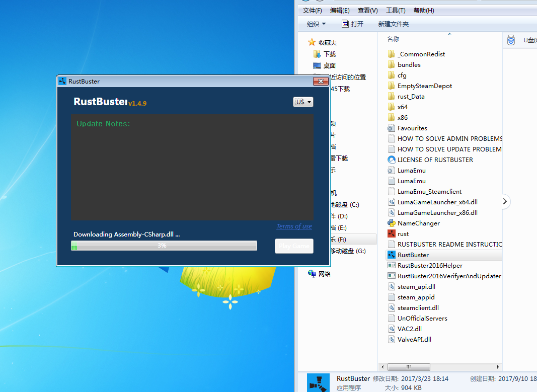
Task: Click the steam_api.dll file
Action: pyautogui.click(x=416, y=287)
